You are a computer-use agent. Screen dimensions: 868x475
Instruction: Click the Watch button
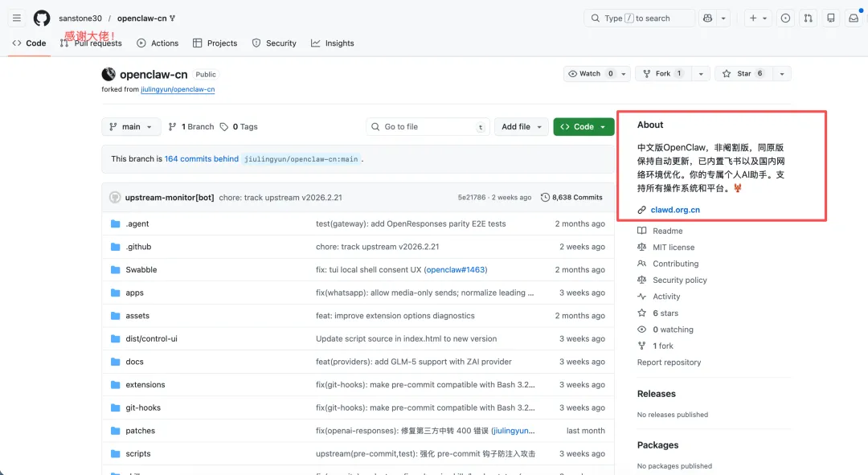click(x=591, y=74)
